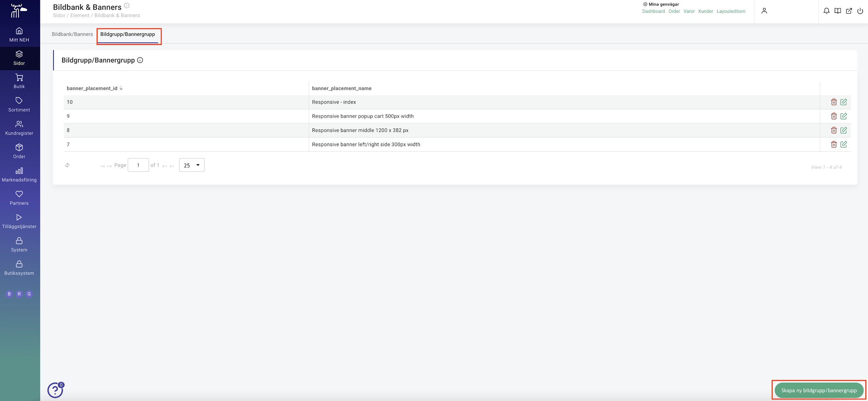Open the user profile icon
Screen dimensions: 868x401
point(764,11)
